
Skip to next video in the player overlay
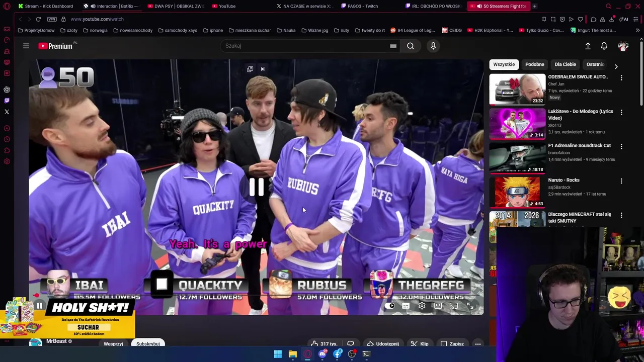click(x=263, y=69)
